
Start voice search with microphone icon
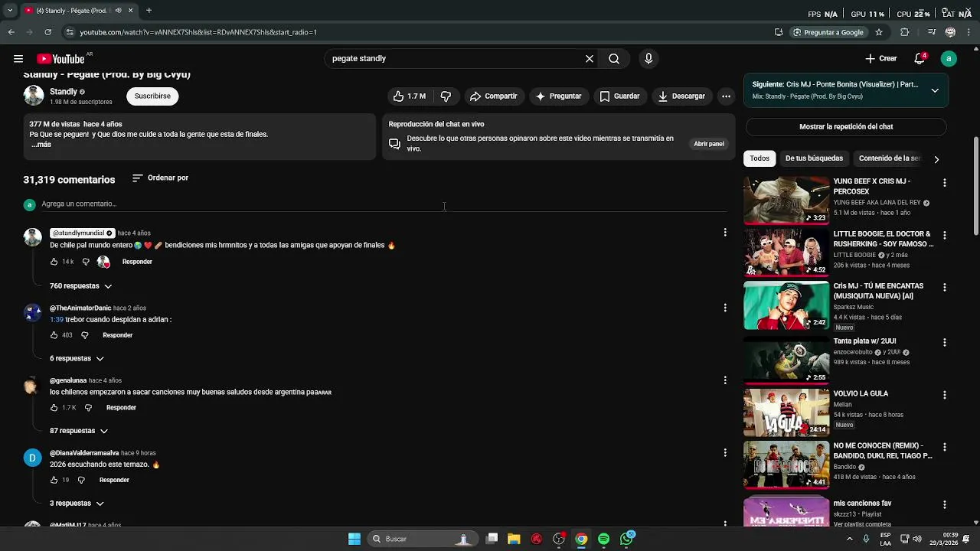coord(648,59)
